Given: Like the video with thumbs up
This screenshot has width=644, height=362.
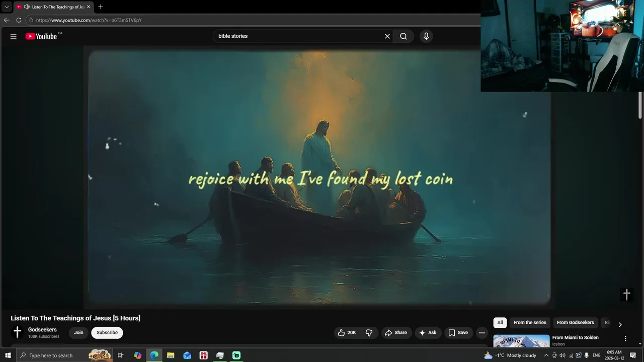Looking at the screenshot, I should (347, 333).
